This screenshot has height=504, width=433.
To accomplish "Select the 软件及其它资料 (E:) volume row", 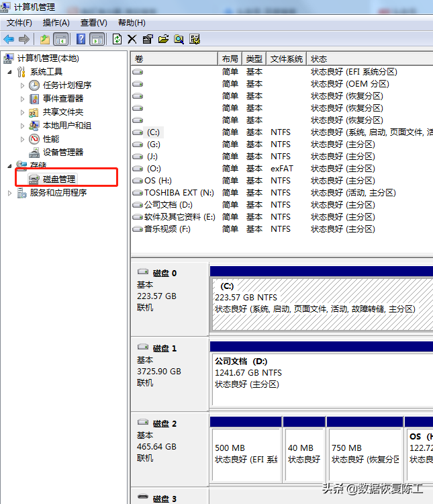I will (x=282, y=217).
